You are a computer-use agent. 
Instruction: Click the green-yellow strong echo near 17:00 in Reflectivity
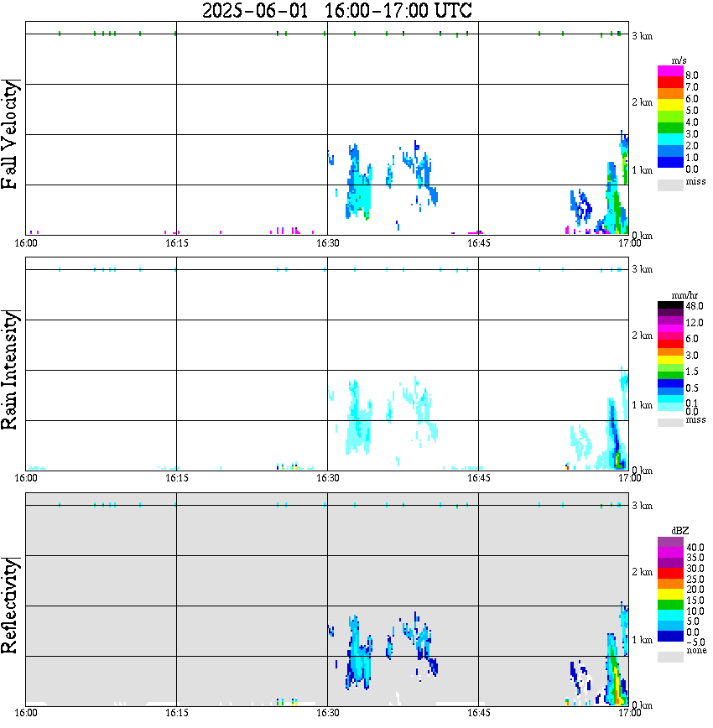click(x=616, y=679)
